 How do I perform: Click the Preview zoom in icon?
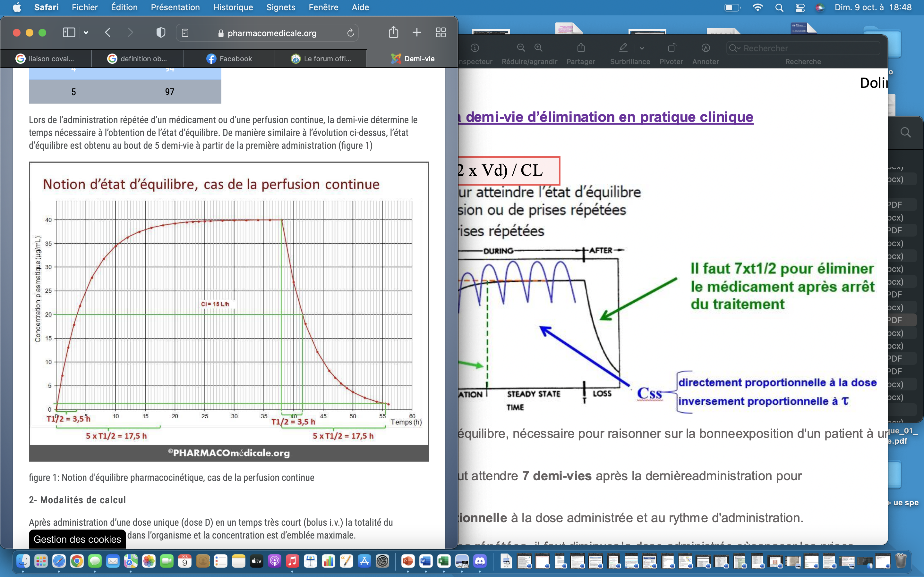click(538, 48)
